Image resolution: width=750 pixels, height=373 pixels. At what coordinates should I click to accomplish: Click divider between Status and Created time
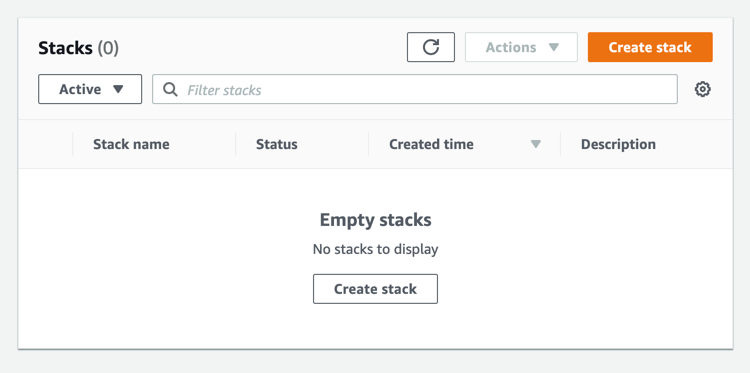click(x=368, y=144)
